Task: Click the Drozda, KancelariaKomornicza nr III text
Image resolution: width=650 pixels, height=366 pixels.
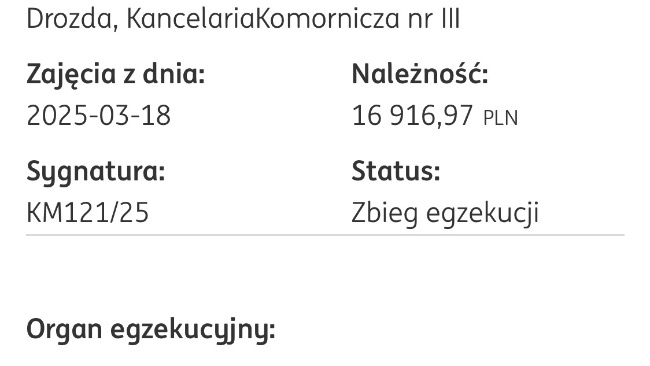Action: 243,19
